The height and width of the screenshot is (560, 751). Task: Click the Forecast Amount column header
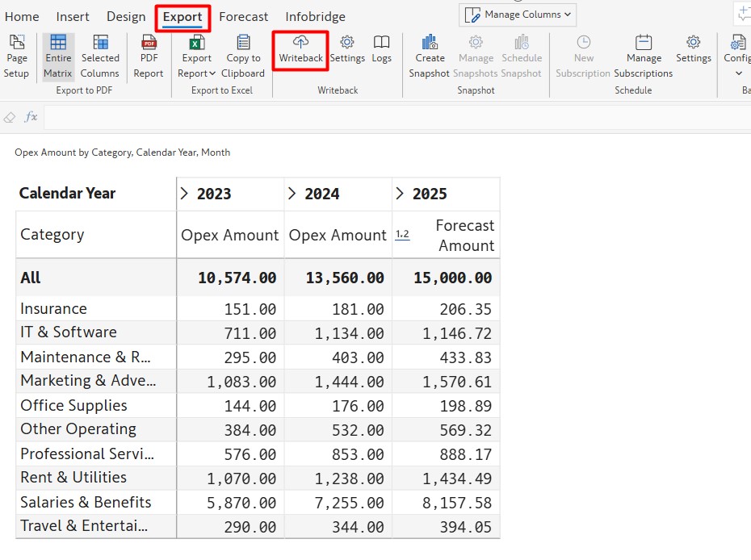[x=464, y=235]
